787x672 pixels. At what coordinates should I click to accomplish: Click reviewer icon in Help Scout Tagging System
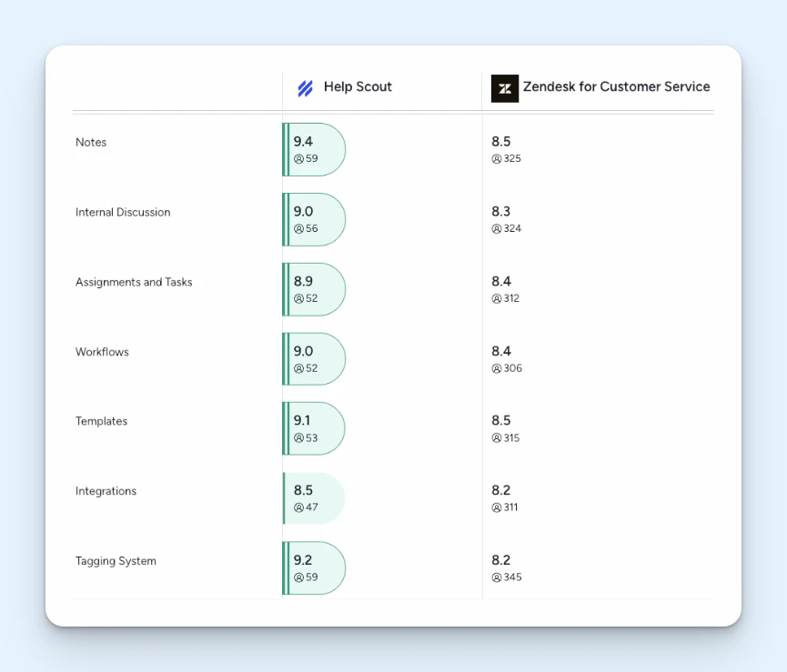[x=298, y=577]
